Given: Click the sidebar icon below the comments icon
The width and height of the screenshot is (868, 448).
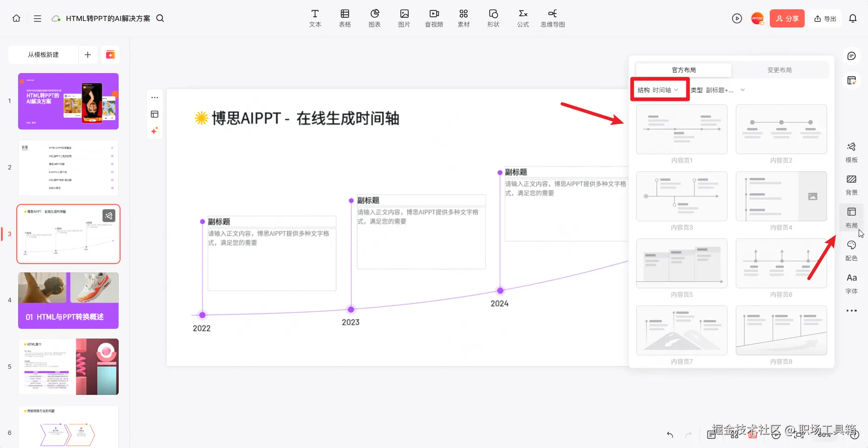Looking at the screenshot, I should click(x=851, y=81).
